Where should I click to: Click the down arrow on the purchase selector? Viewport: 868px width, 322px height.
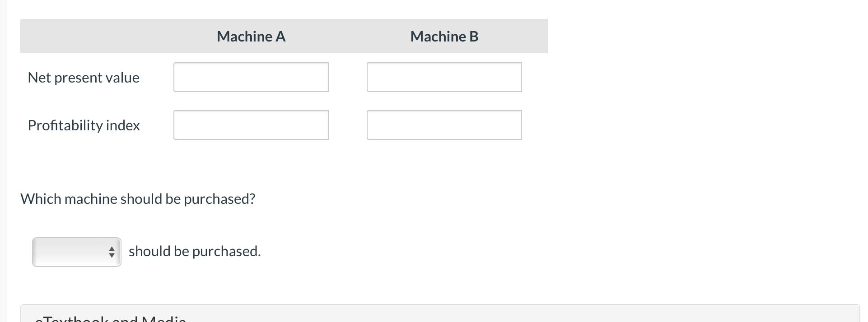click(x=112, y=255)
